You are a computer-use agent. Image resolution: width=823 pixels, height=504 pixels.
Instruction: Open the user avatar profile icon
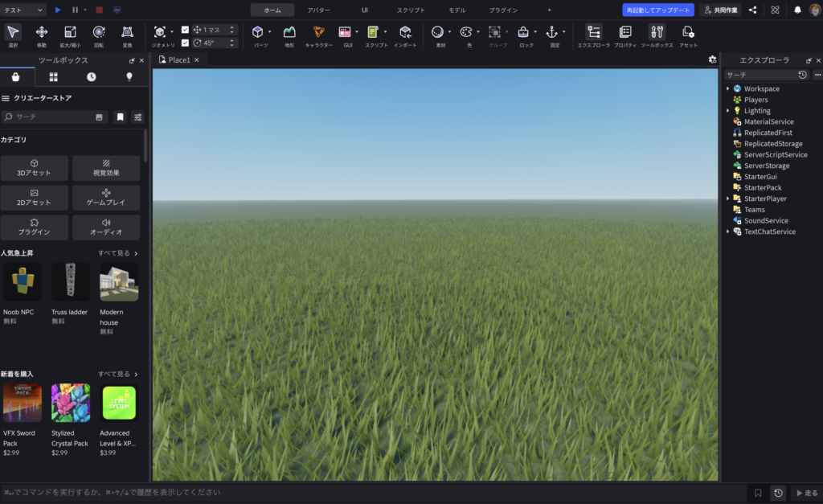pos(815,10)
